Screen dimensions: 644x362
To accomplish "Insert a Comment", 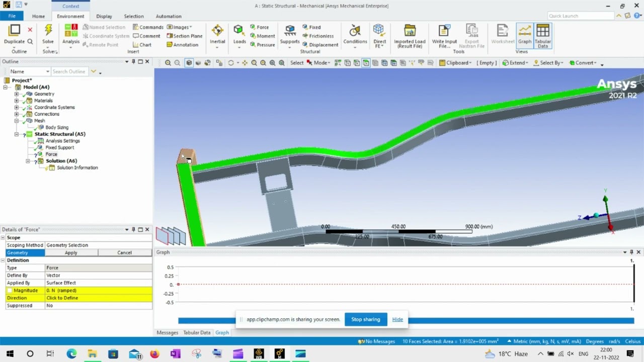I will (x=146, y=36).
